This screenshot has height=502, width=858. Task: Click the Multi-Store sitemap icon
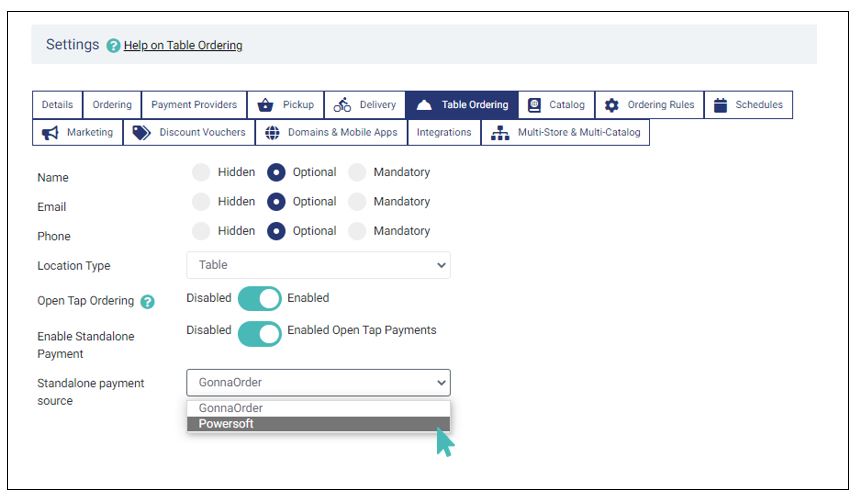click(500, 132)
